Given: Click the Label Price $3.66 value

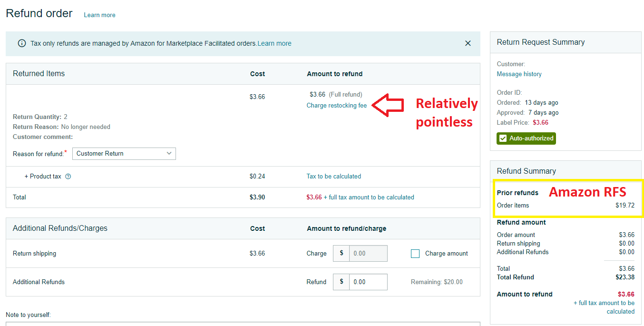Looking at the screenshot, I should pos(540,123).
